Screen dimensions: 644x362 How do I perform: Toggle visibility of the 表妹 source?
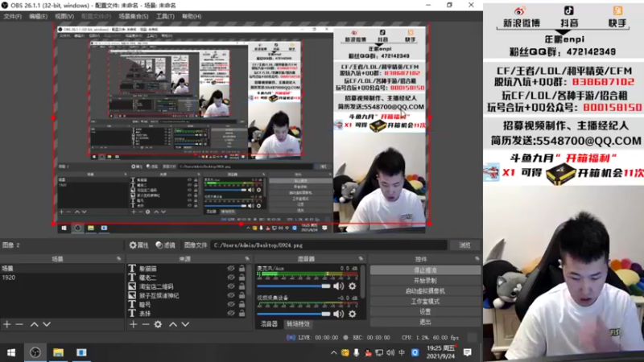(x=231, y=314)
